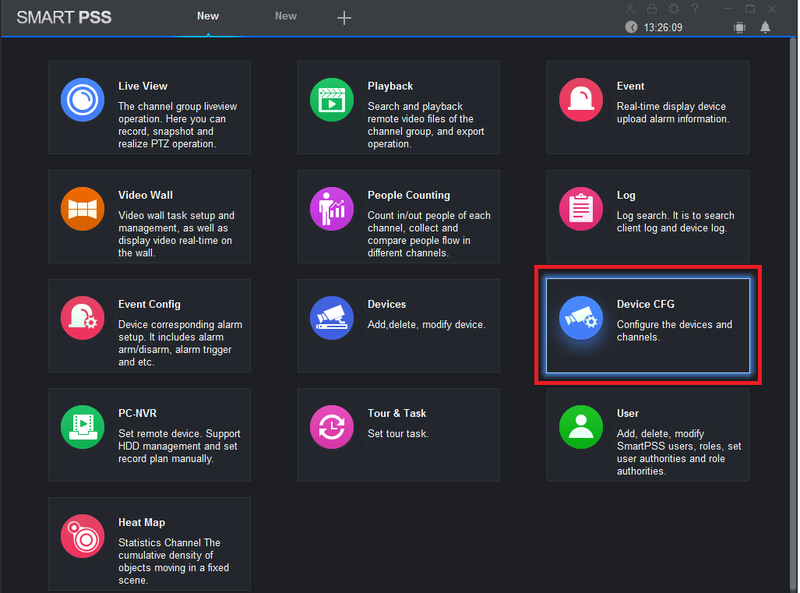Click the People Counting title text
Screen dimensions: 800x593
409,195
